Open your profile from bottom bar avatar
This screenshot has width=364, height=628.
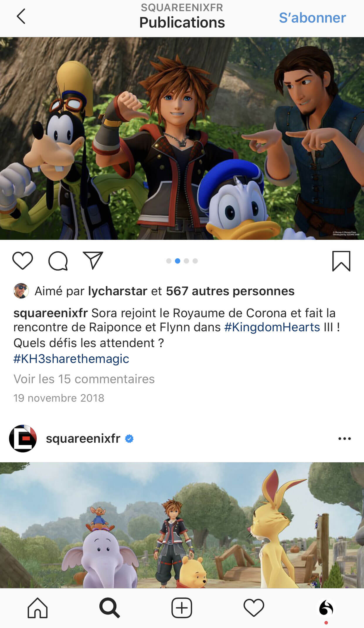[x=326, y=608]
